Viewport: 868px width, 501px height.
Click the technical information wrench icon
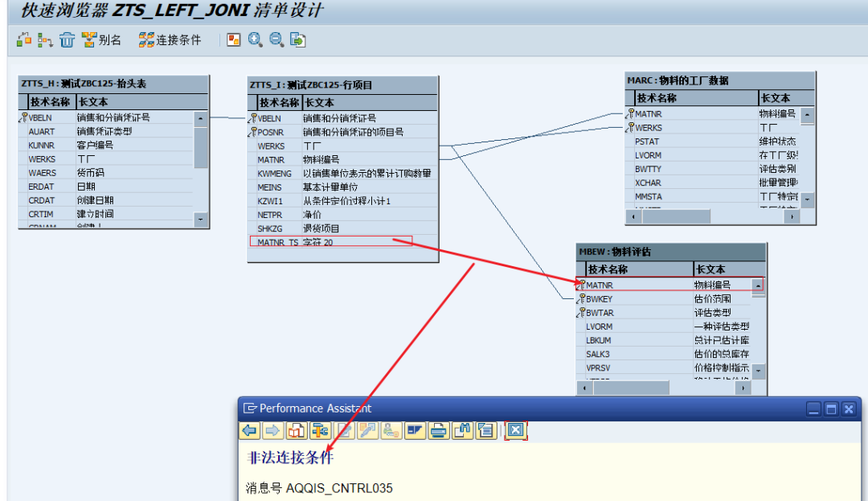320,430
